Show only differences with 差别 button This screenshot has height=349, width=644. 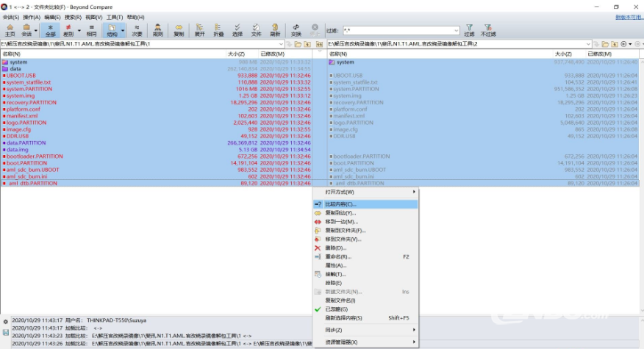[68, 30]
